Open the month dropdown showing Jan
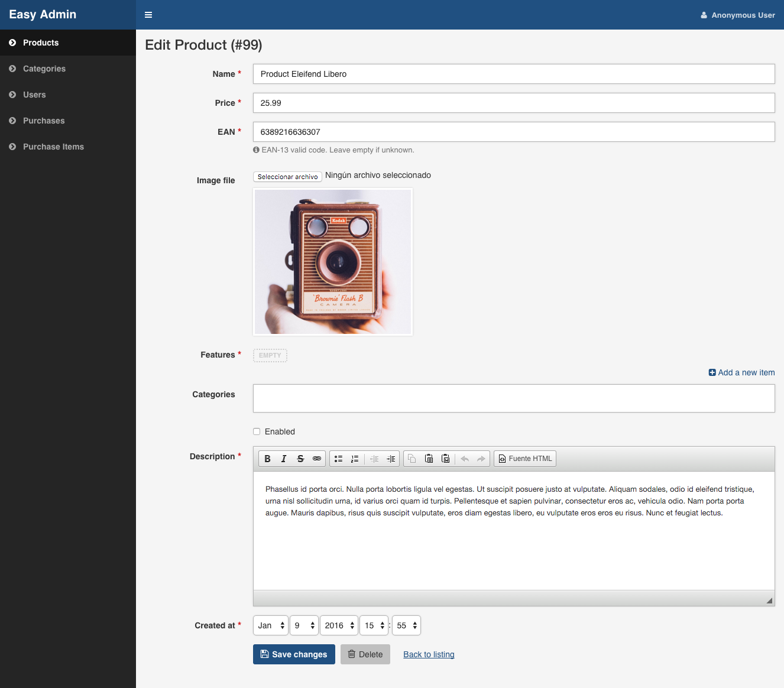Viewport: 784px width, 688px height. (271, 625)
